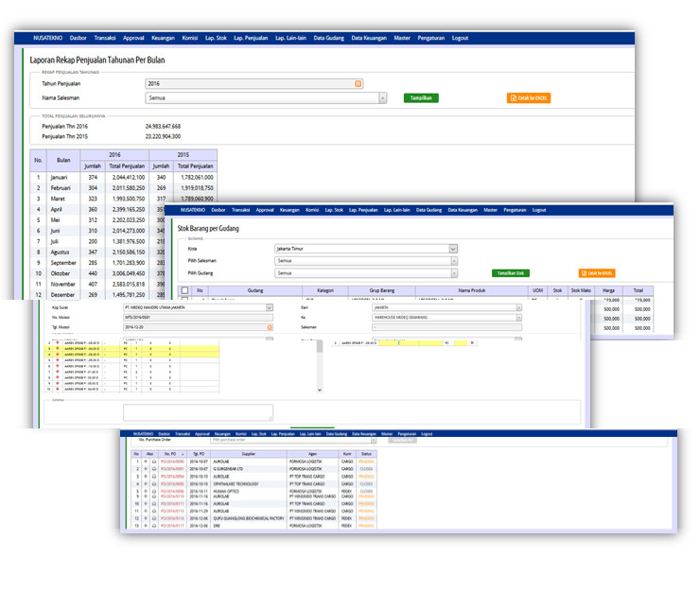The width and height of the screenshot is (700, 609).
Task: Tick select-all checkbox in stock table header
Action: point(184,291)
